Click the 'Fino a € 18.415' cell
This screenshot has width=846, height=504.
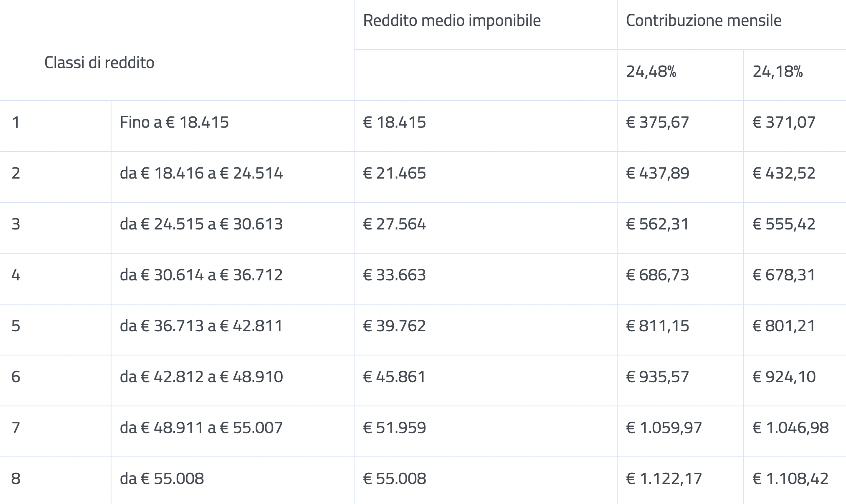174,122
